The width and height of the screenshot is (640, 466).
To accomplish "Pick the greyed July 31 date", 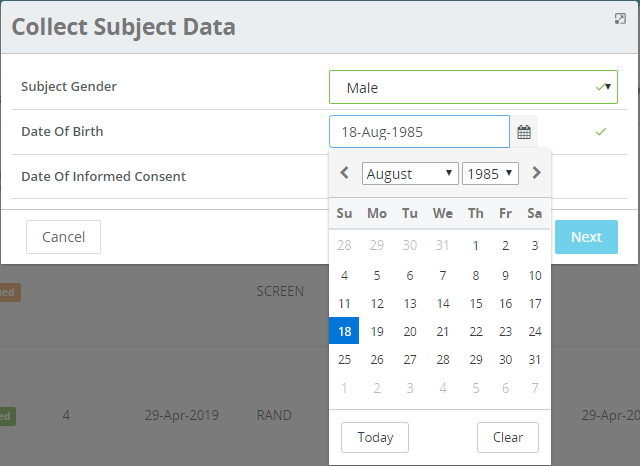I will click(442, 245).
